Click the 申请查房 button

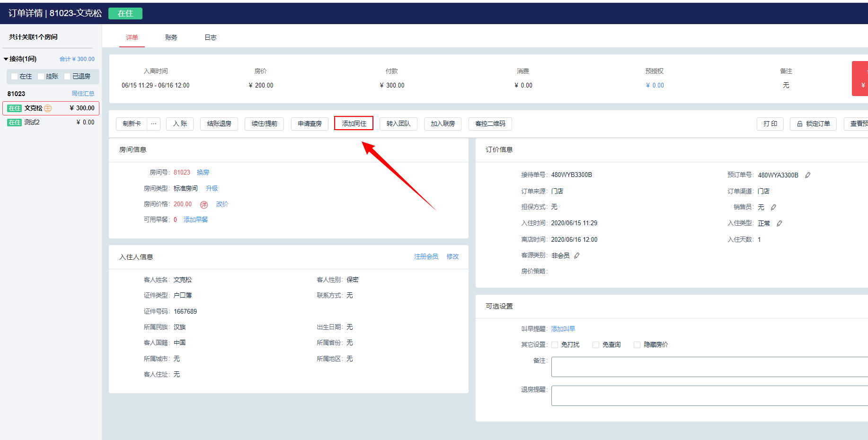coord(310,123)
